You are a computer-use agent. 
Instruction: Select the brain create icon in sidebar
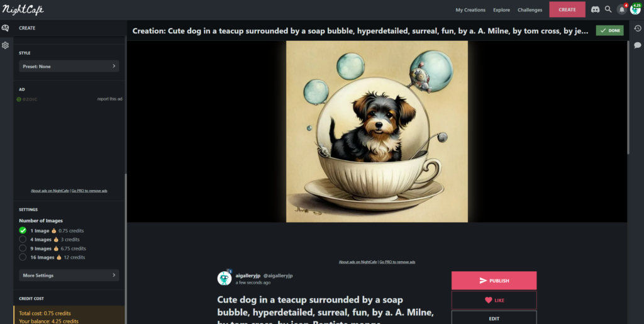point(5,28)
